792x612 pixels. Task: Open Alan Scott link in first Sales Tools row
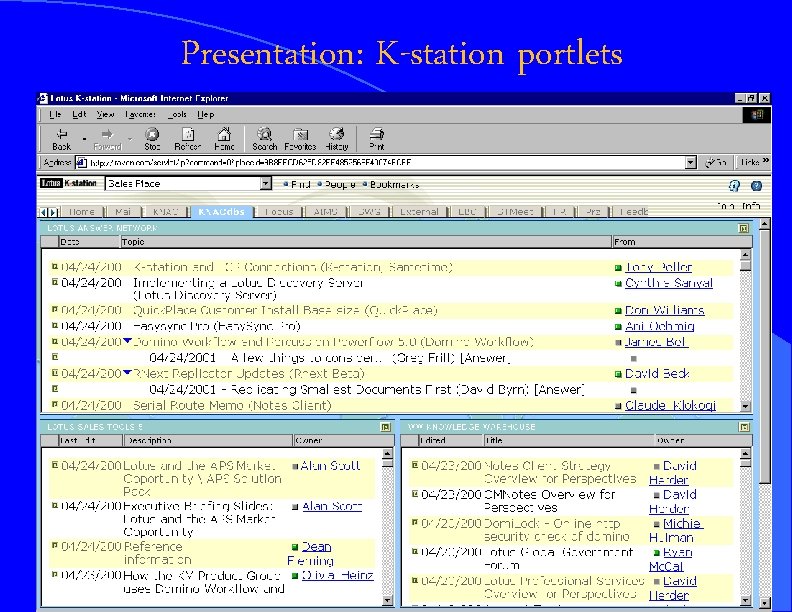coord(330,466)
